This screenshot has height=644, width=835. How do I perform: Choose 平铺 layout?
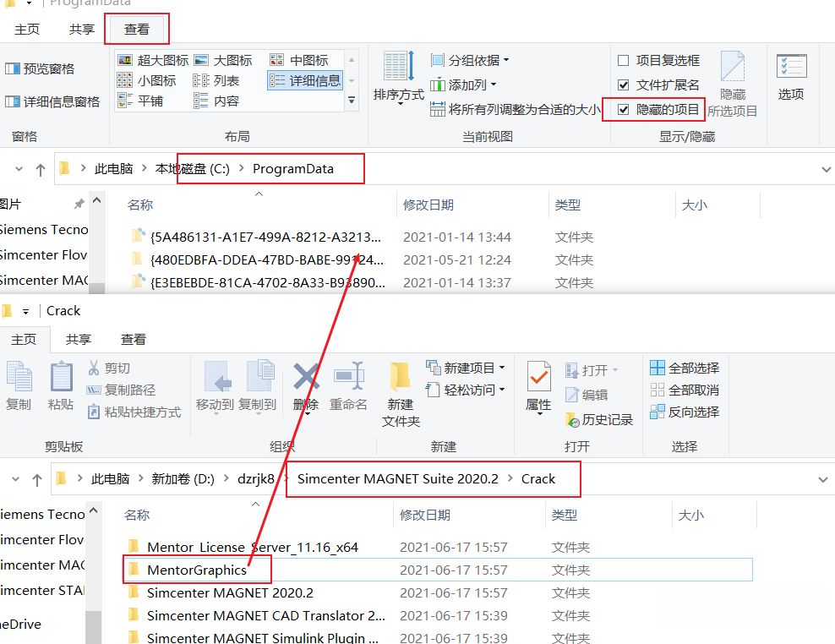[140, 101]
